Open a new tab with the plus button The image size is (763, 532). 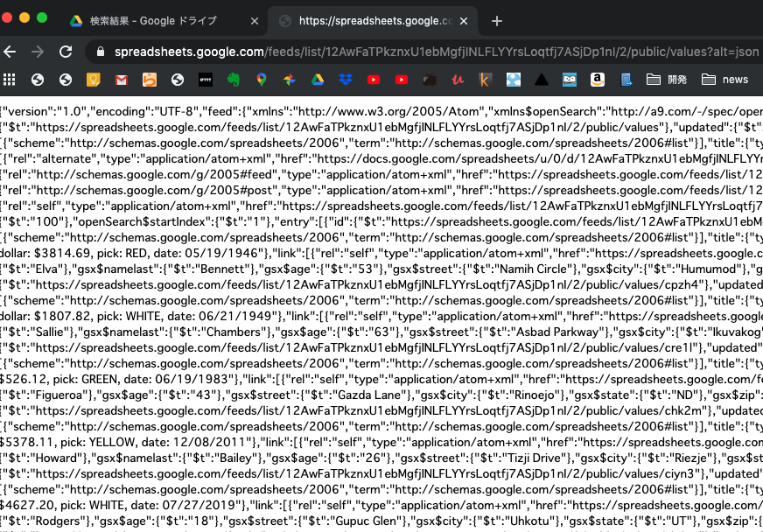coord(499,19)
